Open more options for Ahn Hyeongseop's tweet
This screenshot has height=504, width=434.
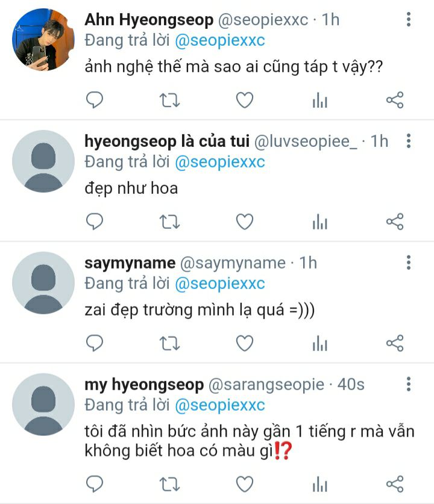click(x=409, y=19)
